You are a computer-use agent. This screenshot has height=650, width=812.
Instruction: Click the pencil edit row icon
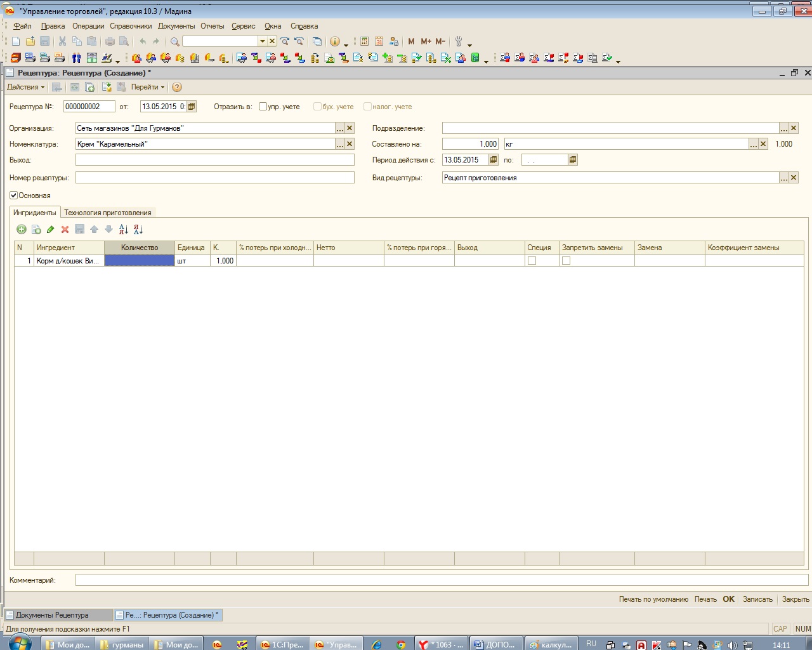click(51, 230)
